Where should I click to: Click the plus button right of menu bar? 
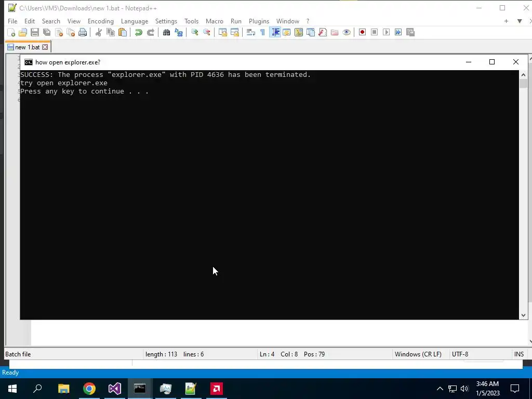(506, 21)
